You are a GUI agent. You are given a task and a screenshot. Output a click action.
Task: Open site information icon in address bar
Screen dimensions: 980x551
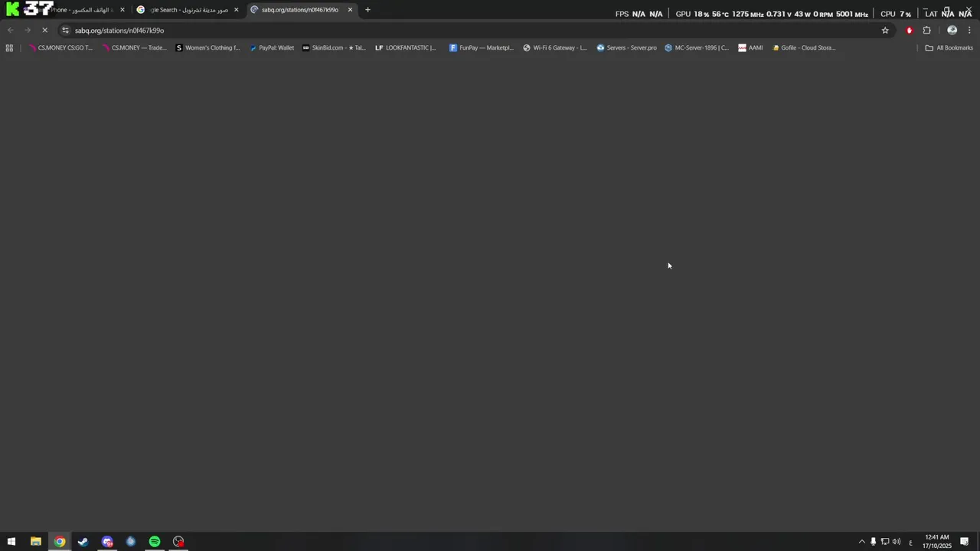(66, 31)
